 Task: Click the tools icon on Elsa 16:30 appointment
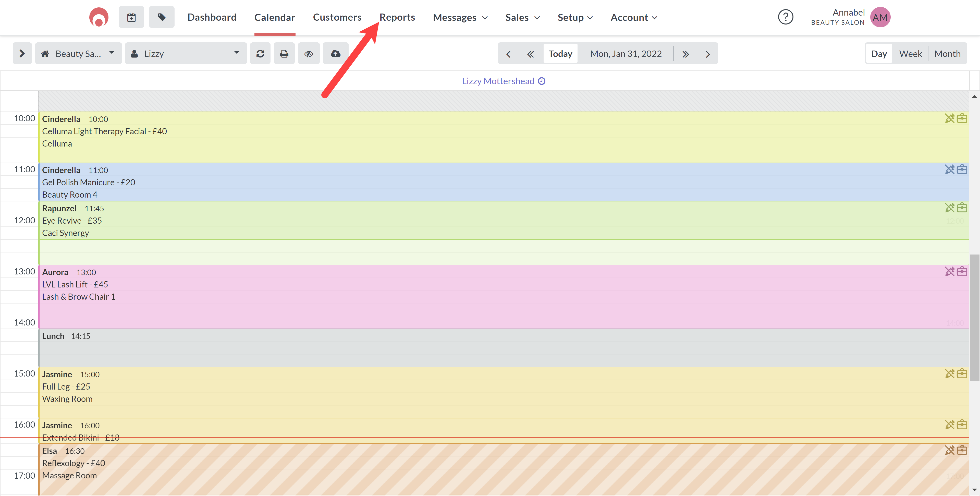950,450
